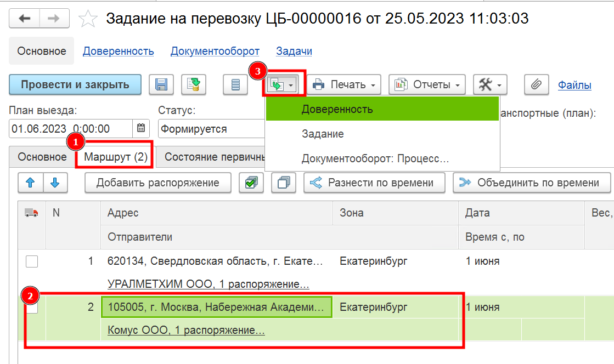Screen dimensions: 614x364
Task: Click the Отправители column header
Action: tap(279, 237)
